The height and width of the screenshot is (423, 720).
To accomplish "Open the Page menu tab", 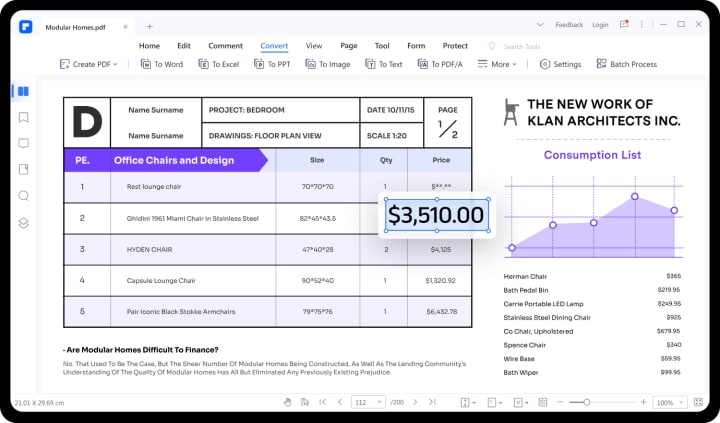I will tap(349, 46).
